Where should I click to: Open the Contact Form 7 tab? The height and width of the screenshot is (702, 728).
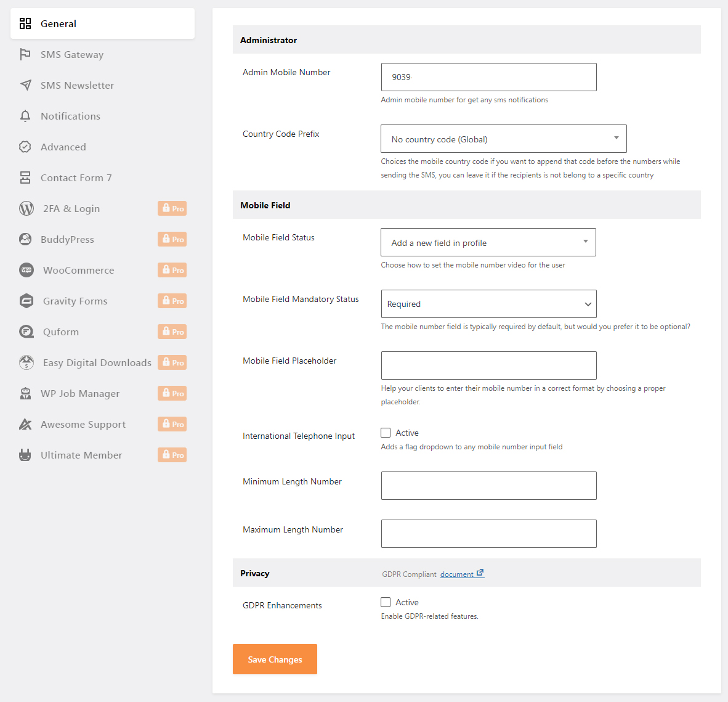(76, 178)
